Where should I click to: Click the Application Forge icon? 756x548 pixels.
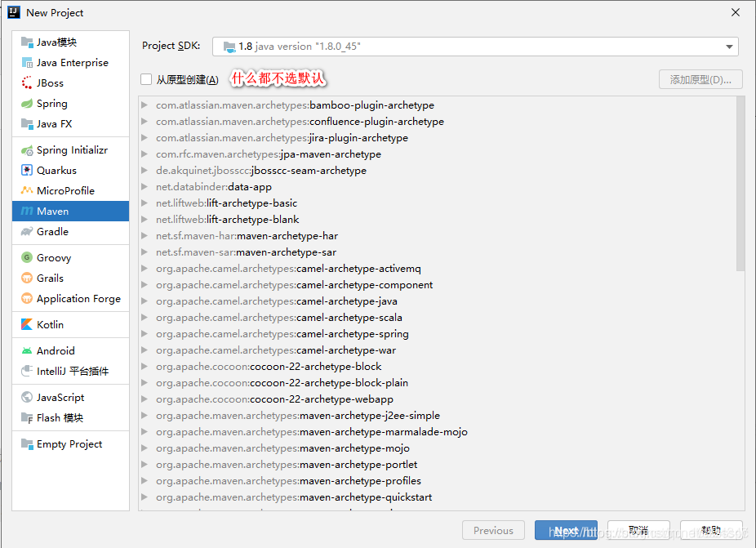tap(27, 298)
